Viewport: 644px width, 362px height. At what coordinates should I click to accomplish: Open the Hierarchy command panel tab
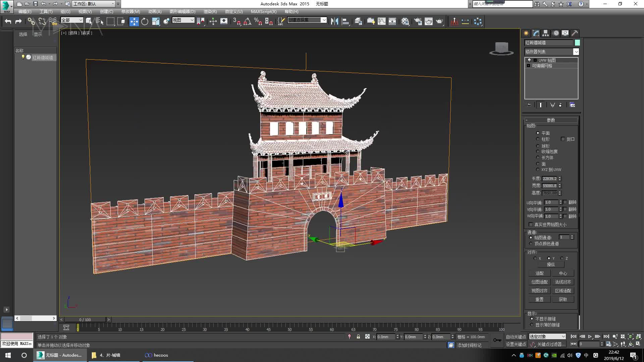point(545,33)
